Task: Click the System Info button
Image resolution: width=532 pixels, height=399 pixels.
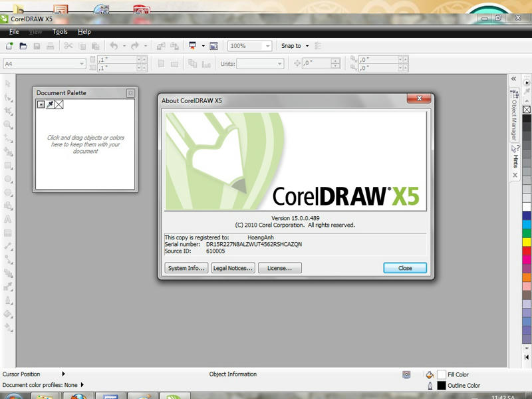Action: 186,268
